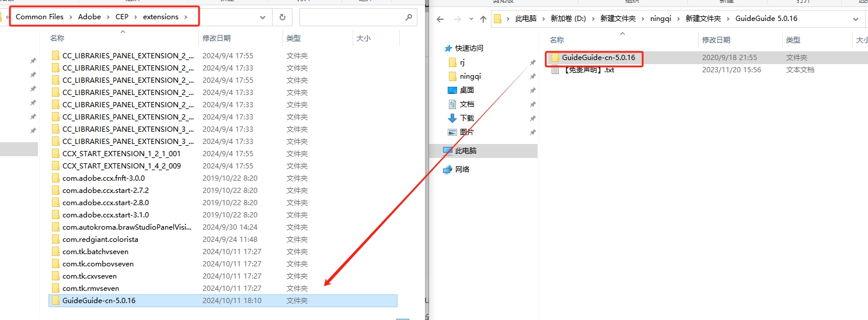Select com.adobe.ccx.start-2.7.2 folder name
Image resolution: width=868 pixels, height=320 pixels.
click(106, 191)
